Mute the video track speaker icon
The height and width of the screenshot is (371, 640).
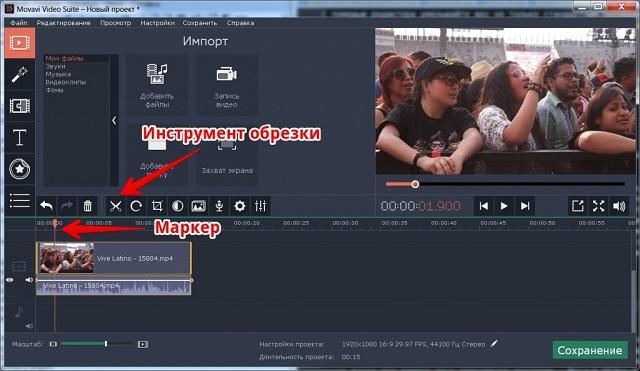click(29, 280)
